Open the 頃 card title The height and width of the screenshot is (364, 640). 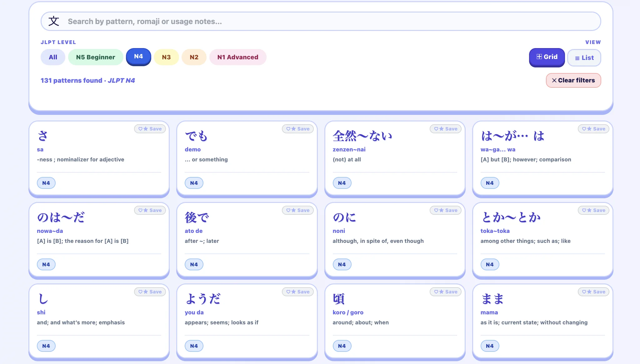[339, 299]
